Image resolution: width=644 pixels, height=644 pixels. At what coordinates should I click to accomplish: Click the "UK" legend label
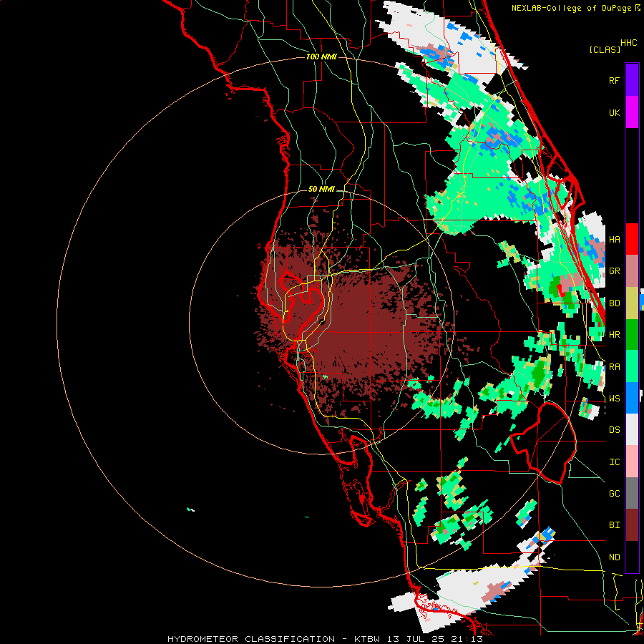point(614,112)
